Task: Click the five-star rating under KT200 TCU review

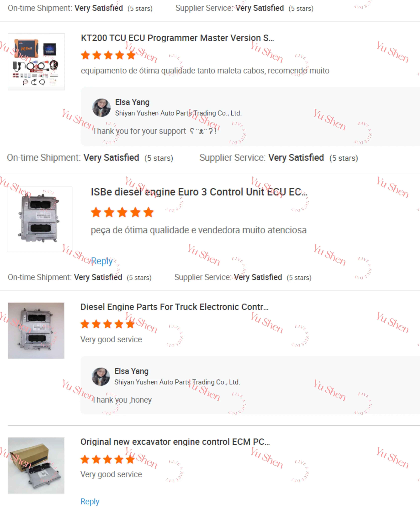Action: [108, 55]
